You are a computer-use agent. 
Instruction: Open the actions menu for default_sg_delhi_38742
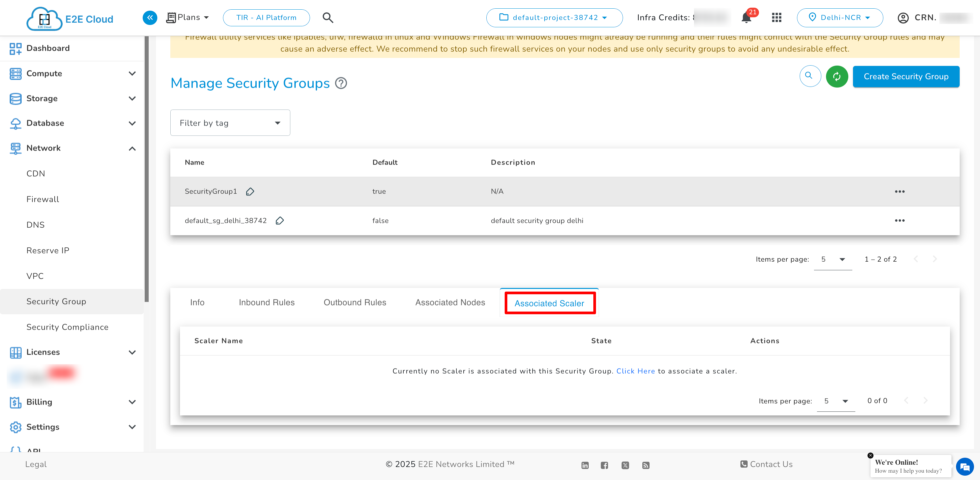pyautogui.click(x=900, y=220)
